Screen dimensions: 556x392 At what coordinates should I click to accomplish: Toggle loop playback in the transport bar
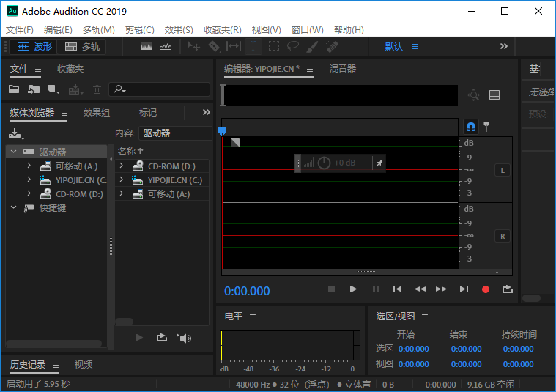pyautogui.click(x=507, y=289)
